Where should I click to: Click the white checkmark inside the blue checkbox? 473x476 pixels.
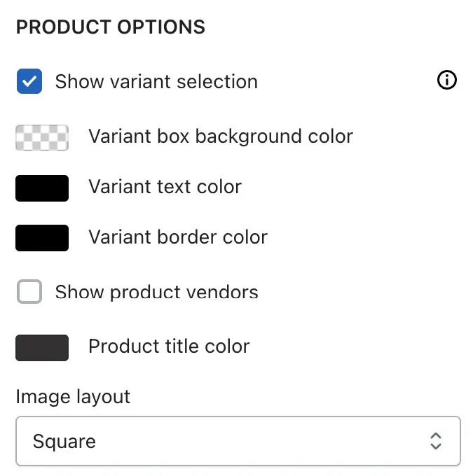tap(29, 81)
